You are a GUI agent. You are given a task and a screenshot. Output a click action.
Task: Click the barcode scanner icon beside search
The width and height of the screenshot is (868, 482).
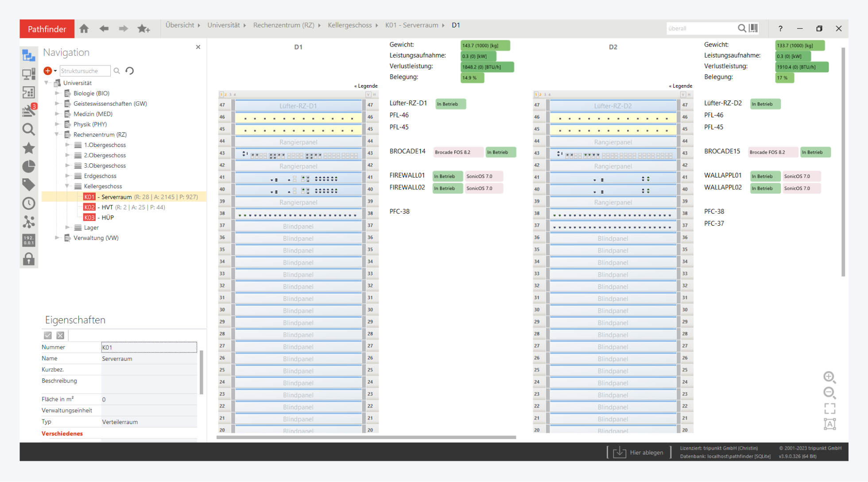coord(753,28)
